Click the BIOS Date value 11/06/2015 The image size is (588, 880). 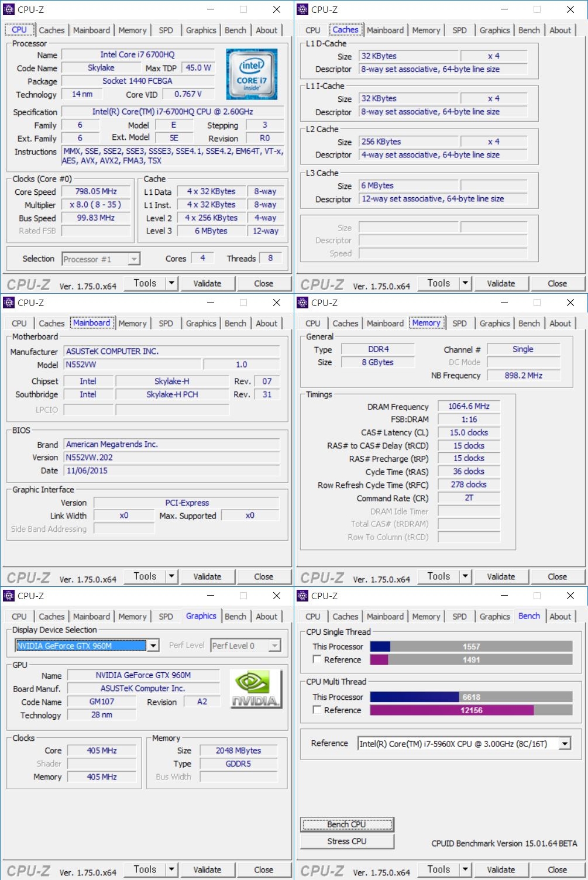click(172, 470)
